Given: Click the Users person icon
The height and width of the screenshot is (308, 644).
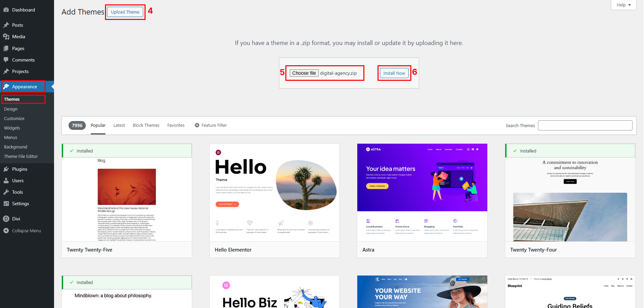Looking at the screenshot, I should (6, 181).
